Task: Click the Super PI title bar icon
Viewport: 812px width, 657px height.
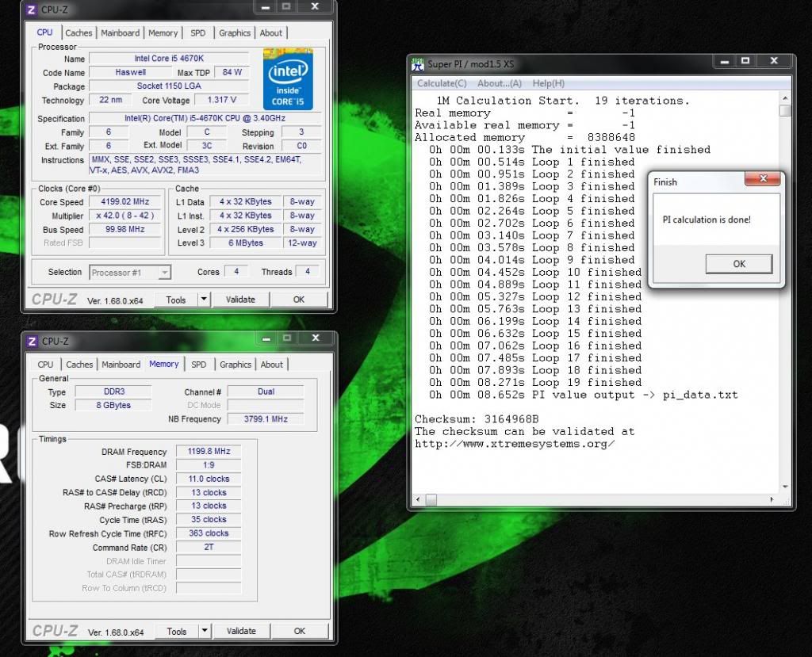Action: (418, 64)
